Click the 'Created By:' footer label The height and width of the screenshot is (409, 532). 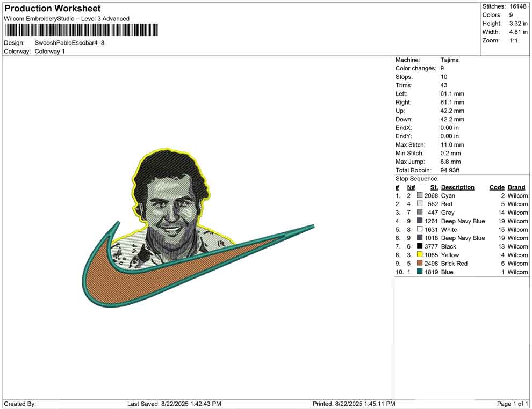[20, 404]
